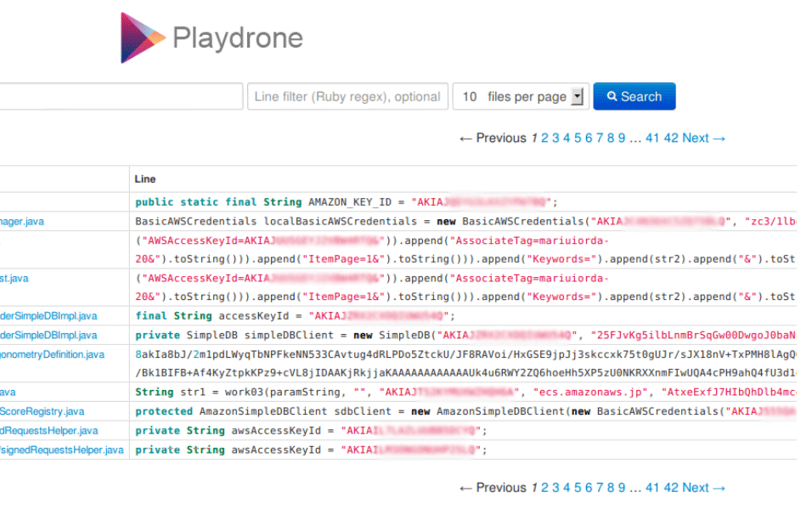Click Next in pagination above results
The width and height of the screenshot is (812, 509).
[704, 139]
